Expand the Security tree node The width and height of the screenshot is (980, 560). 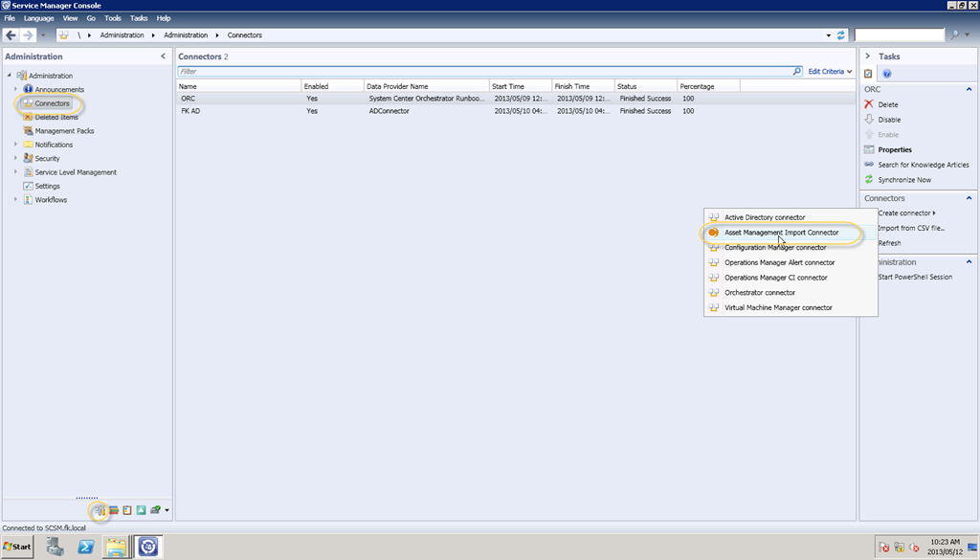(x=15, y=159)
